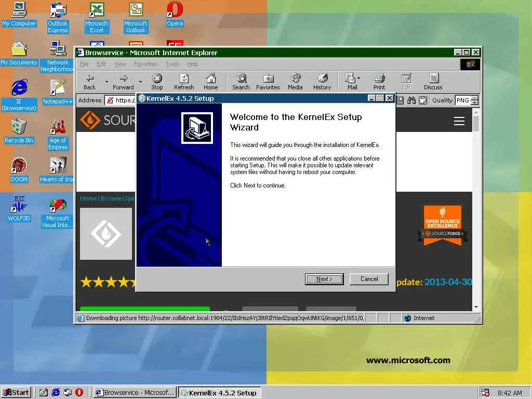
Task: Click the Open Source Excellence badge
Action: point(442,225)
